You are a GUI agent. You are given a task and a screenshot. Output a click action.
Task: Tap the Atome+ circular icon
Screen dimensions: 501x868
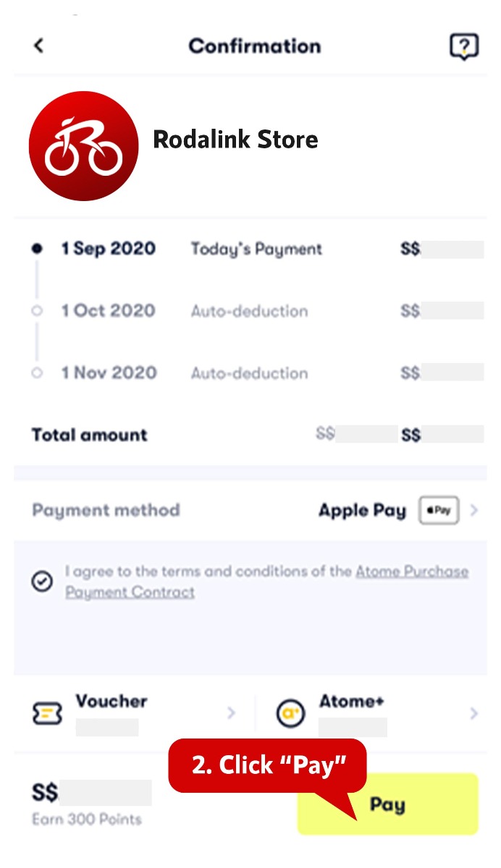point(291,714)
